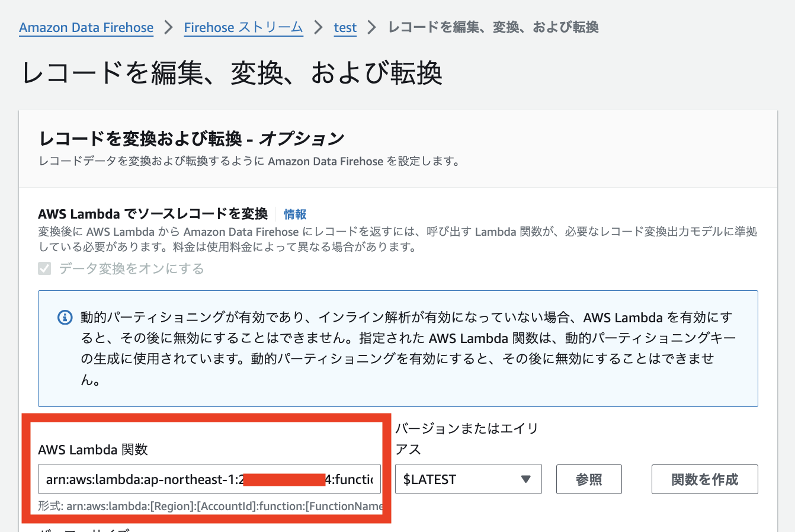795x532 pixels.
Task: Click 関数を作成 to create a Lambda function
Action: [704, 479]
